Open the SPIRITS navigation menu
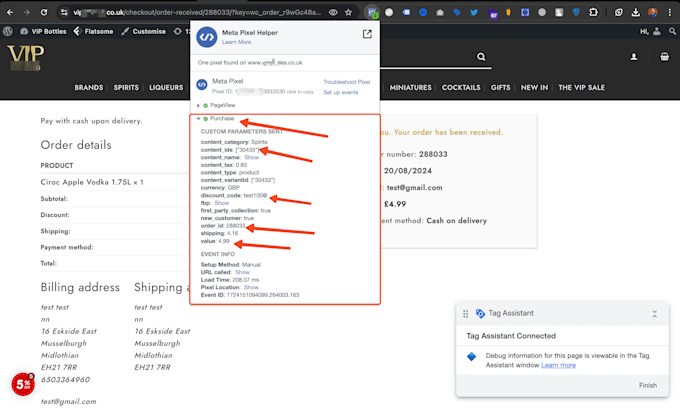 pos(126,88)
